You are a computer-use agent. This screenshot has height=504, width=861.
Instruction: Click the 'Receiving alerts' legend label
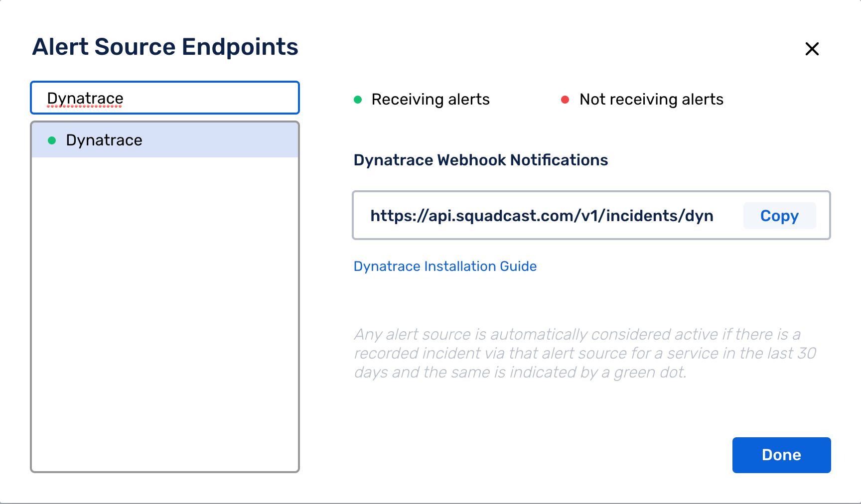click(430, 100)
